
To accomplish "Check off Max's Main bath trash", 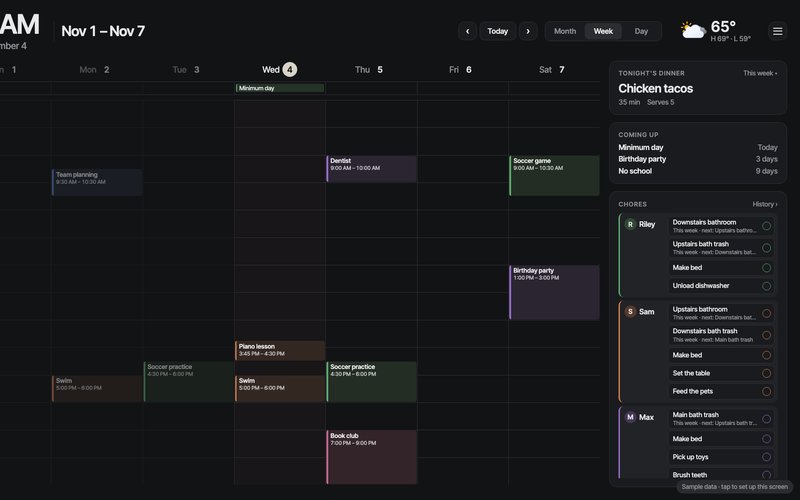I will 766,418.
